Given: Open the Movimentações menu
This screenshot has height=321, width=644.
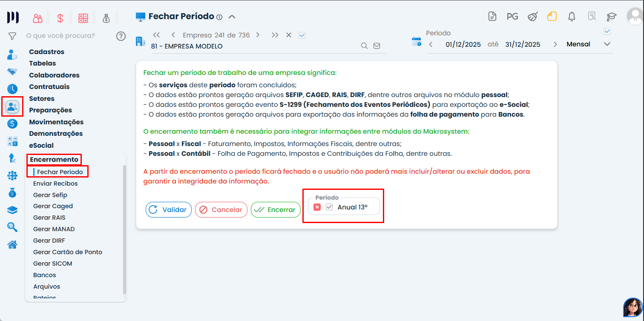Looking at the screenshot, I should [x=56, y=122].
